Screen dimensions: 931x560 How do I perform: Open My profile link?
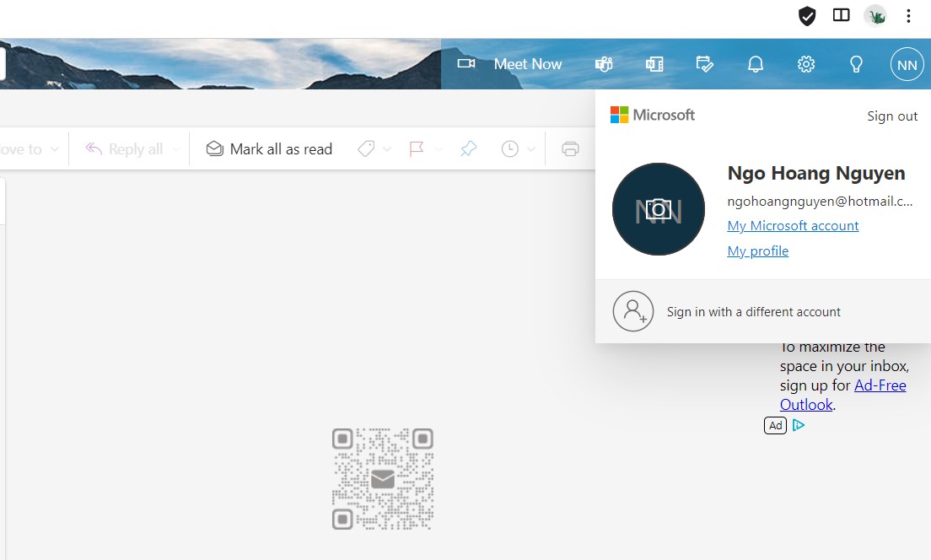[x=757, y=251]
